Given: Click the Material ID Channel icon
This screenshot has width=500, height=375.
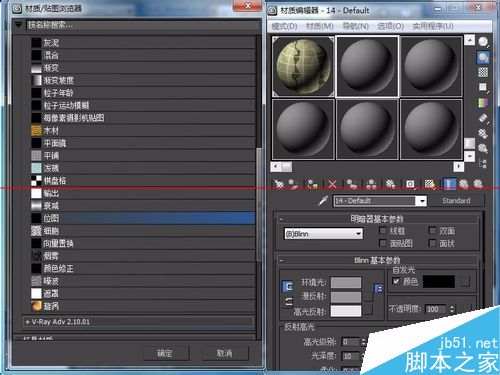Looking at the screenshot, I should tap(410, 184).
